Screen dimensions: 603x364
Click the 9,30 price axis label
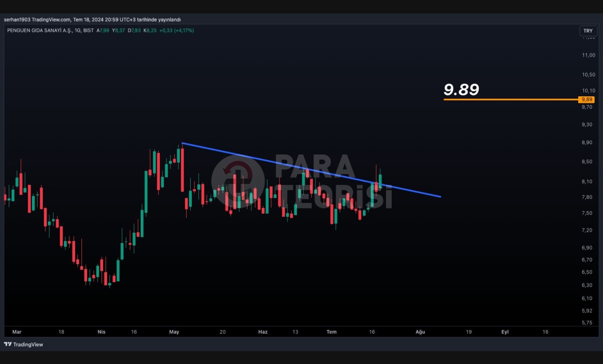(x=587, y=125)
